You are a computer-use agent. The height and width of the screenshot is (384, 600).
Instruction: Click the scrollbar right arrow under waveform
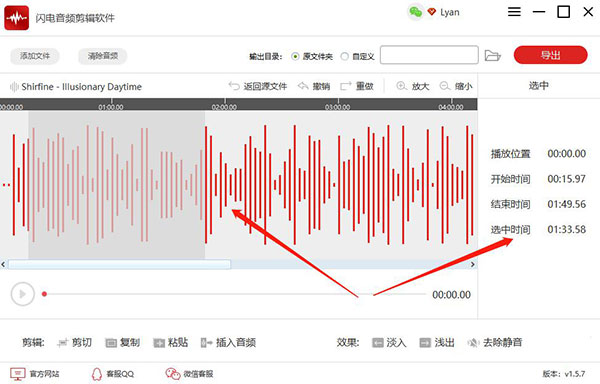pyautogui.click(x=473, y=264)
